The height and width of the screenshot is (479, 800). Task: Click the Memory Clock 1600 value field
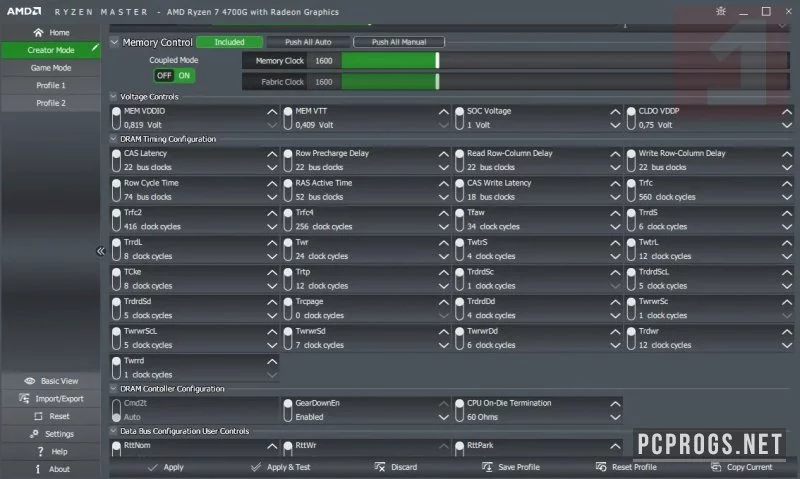click(x=324, y=61)
